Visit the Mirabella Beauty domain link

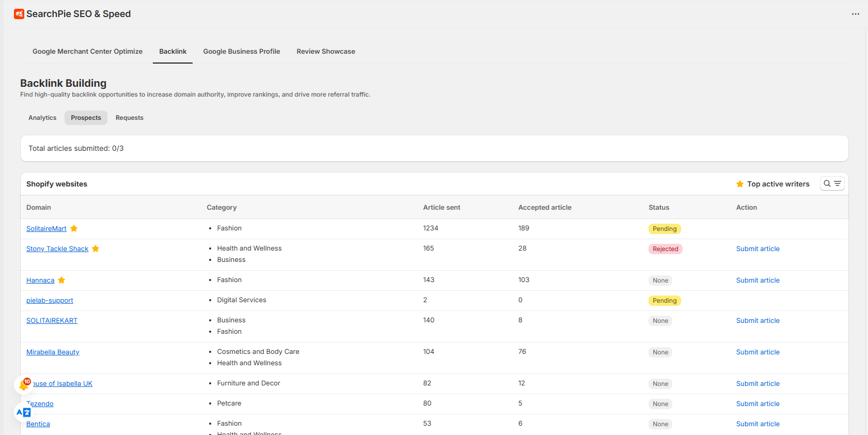53,352
